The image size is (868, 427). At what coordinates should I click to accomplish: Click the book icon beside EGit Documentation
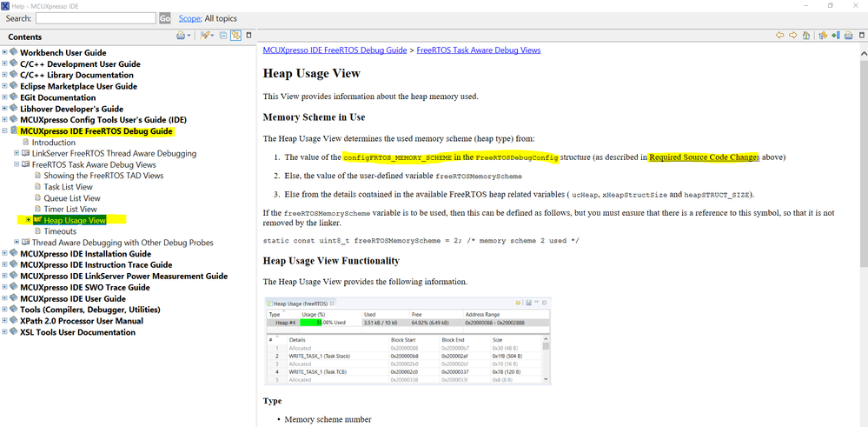[14, 97]
